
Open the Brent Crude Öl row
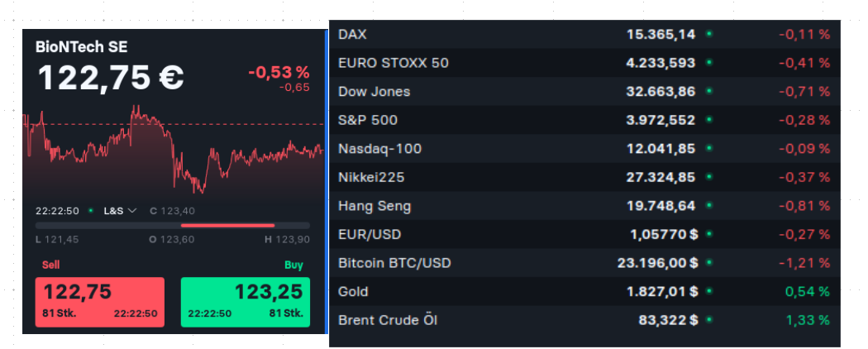[584, 320]
